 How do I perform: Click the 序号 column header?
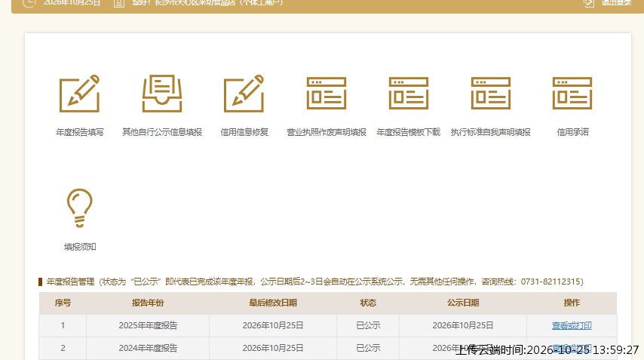click(63, 303)
